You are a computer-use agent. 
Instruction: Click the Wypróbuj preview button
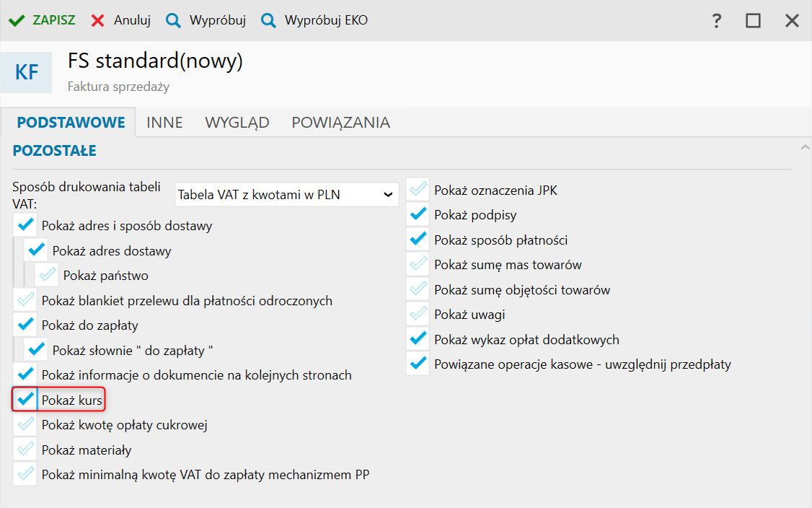click(206, 20)
